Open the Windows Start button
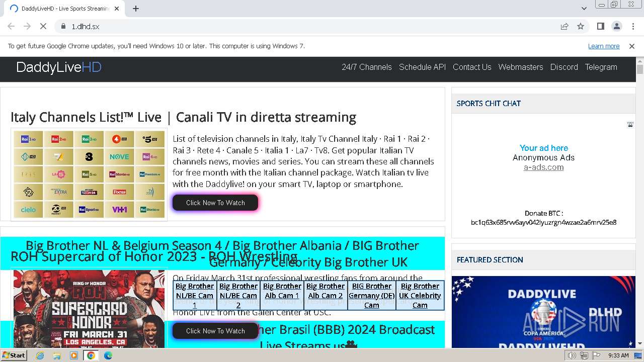 (14, 355)
